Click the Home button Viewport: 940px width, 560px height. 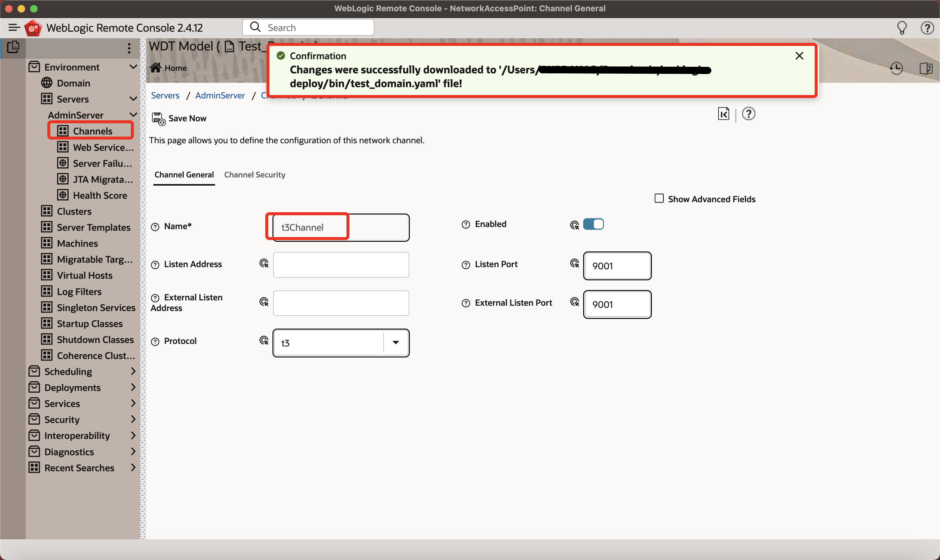pyautogui.click(x=169, y=68)
